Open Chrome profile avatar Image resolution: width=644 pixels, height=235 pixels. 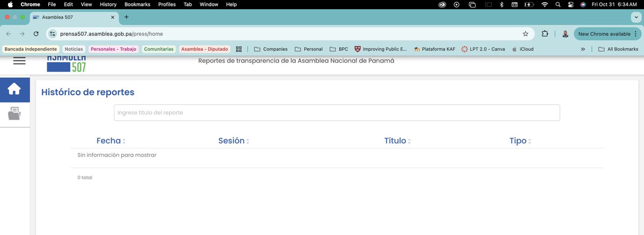(565, 33)
